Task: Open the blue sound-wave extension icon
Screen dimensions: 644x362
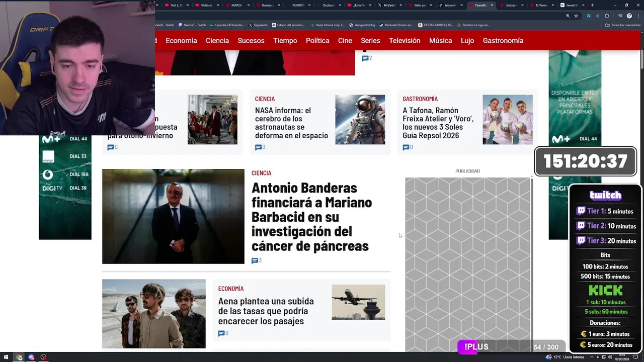Action: click(x=598, y=16)
